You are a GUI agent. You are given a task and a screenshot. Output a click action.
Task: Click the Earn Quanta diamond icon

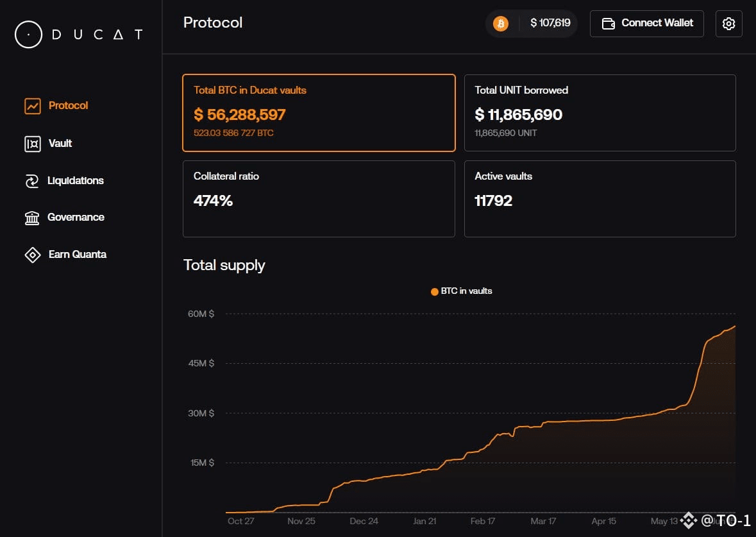pos(32,255)
